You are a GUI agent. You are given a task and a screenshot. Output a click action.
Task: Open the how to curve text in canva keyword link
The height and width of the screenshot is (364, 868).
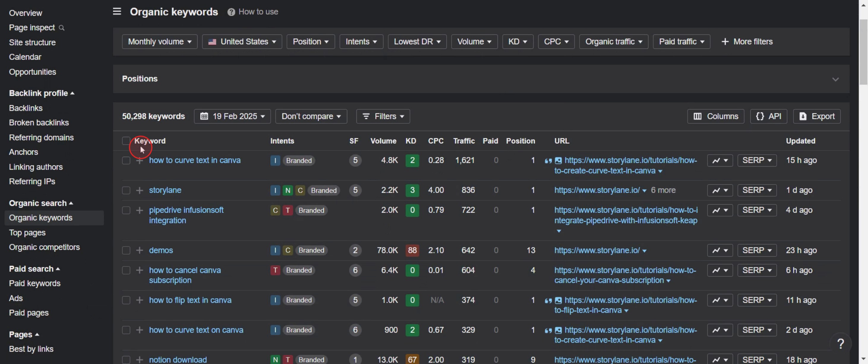tap(195, 160)
